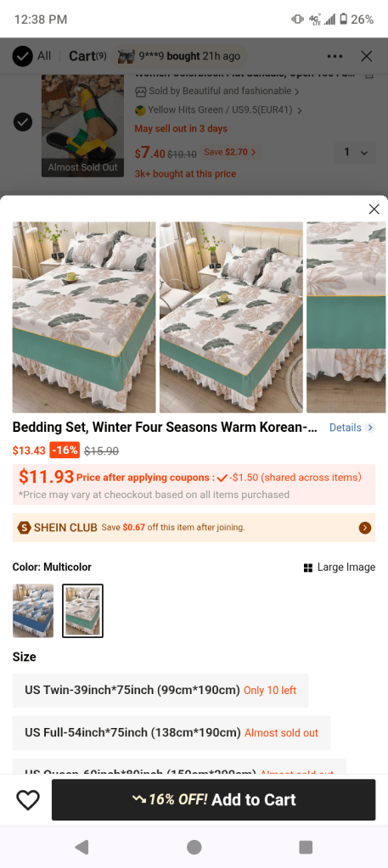The height and width of the screenshot is (868, 388).
Task: Open the three-dots more menu
Action: [335, 56]
